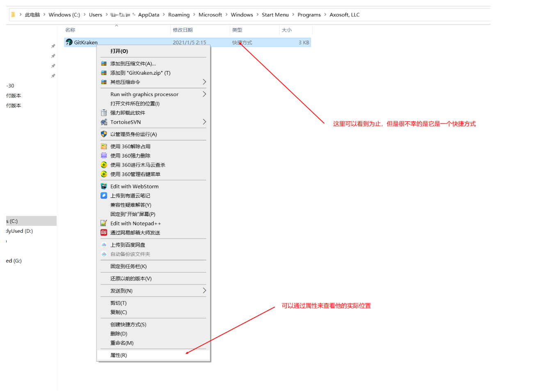Select 固定到"开始"屏幕(P) entry
549x392 pixels.
(153, 214)
